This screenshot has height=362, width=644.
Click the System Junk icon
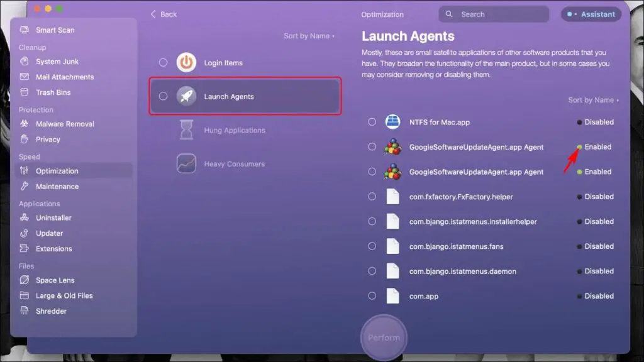pyautogui.click(x=25, y=62)
